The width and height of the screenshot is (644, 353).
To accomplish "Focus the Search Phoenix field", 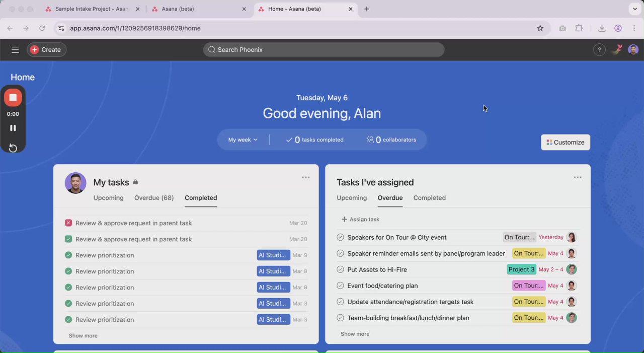I will (x=324, y=50).
